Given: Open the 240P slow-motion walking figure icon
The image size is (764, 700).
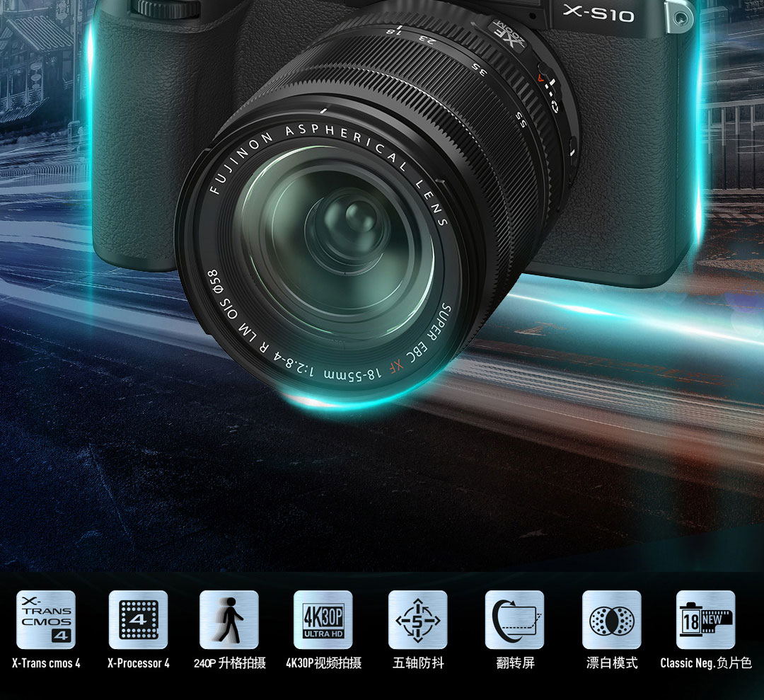Looking at the screenshot, I should point(229,619).
